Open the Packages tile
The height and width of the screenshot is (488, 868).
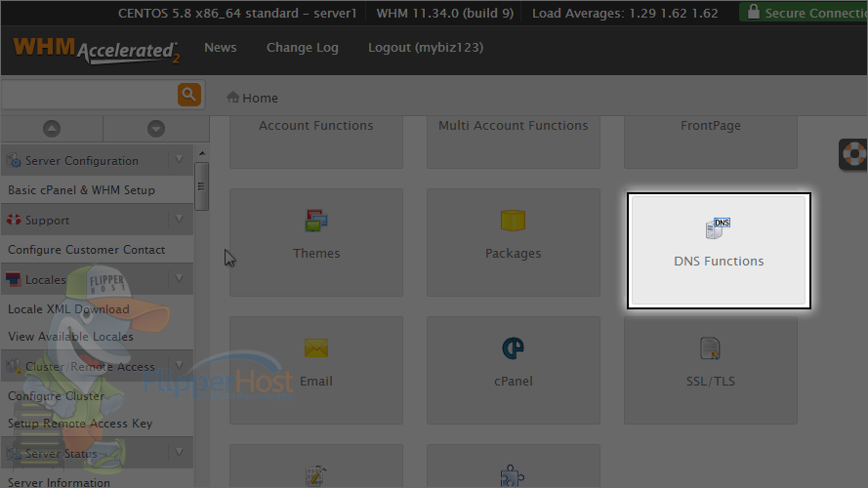[514, 242]
